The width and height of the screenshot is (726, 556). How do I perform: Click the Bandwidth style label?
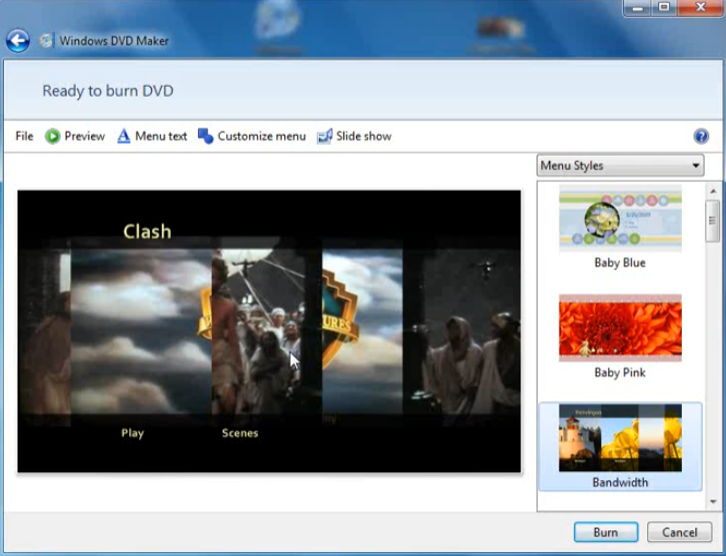[x=620, y=482]
